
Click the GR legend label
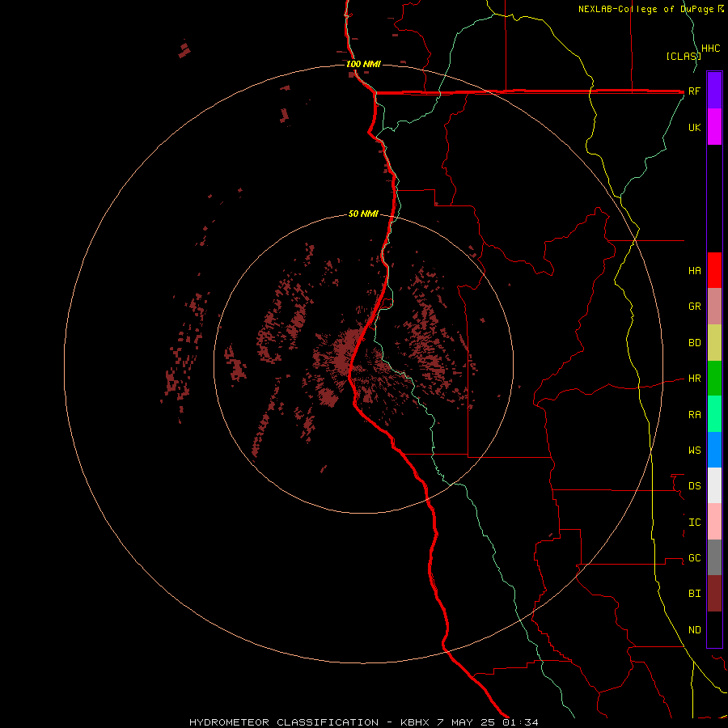(x=695, y=307)
